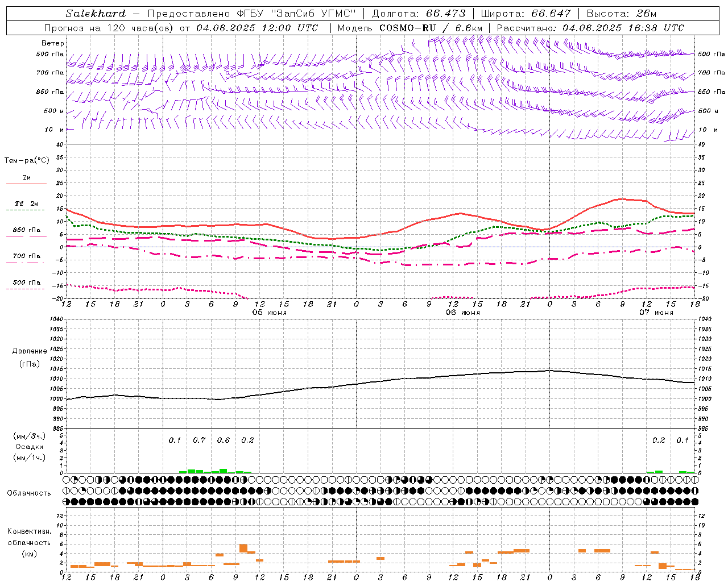728x582 pixels.
Task: Click the '850 гПа' temperature legend entry
Action: pyautogui.click(x=27, y=230)
